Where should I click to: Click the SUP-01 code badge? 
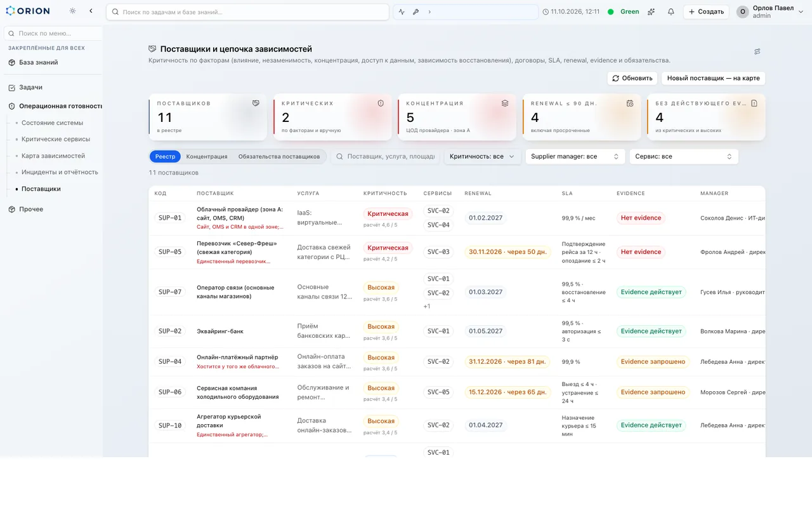click(x=170, y=218)
